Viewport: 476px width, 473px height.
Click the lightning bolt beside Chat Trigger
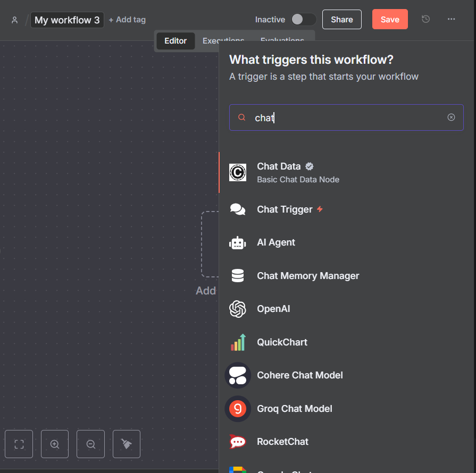[x=320, y=209]
